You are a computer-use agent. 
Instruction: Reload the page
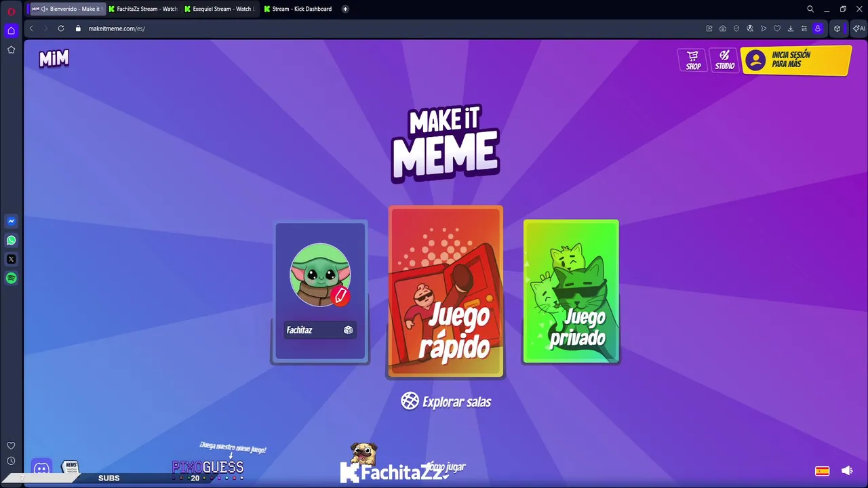[61, 28]
